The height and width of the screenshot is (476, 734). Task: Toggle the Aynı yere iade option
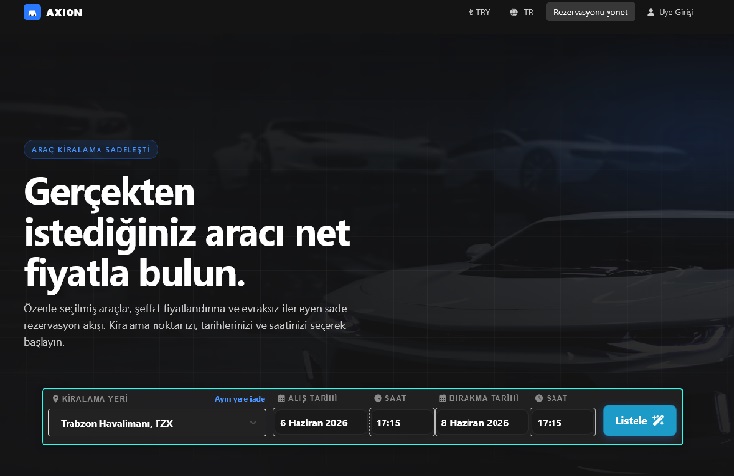tap(240, 399)
